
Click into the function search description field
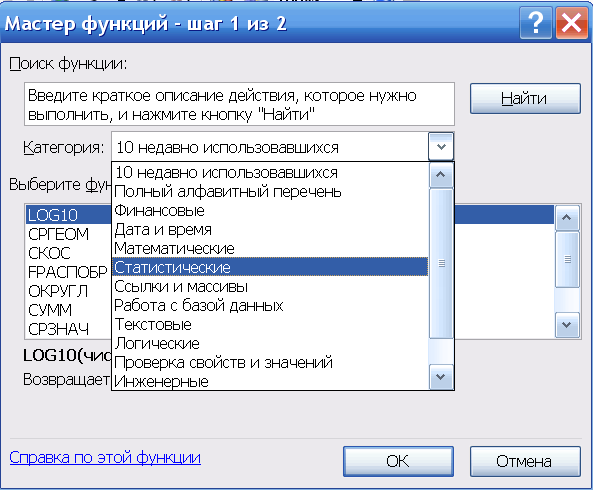pos(239,104)
